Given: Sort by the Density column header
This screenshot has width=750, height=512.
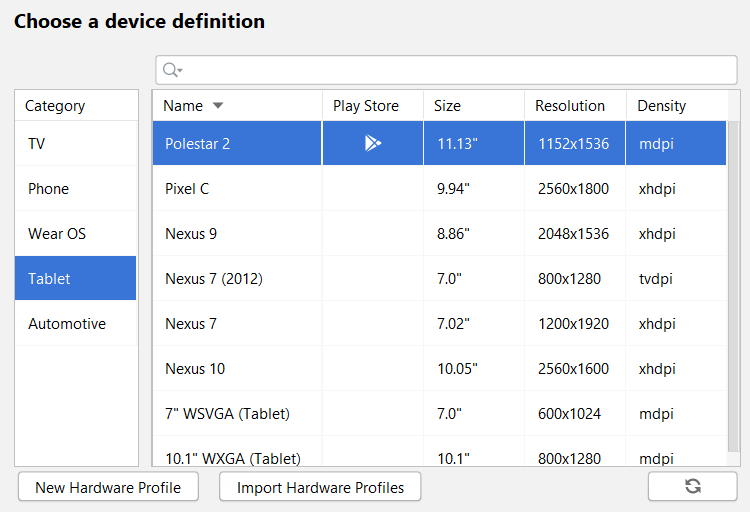Looking at the screenshot, I should (x=662, y=106).
